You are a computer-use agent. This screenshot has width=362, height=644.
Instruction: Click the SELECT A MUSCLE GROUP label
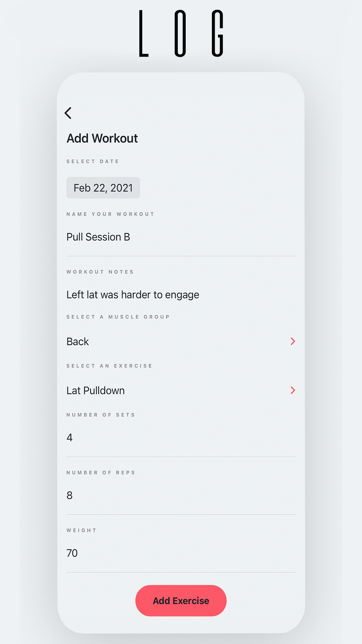(118, 317)
